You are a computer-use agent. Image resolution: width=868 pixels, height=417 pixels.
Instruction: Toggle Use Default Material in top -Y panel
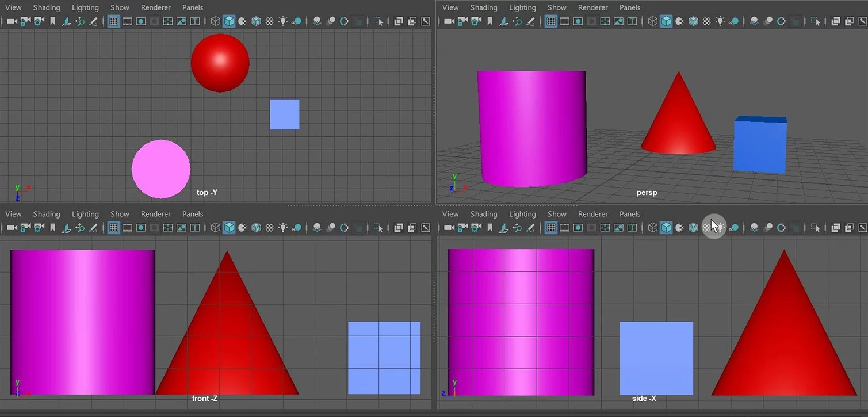point(243,21)
